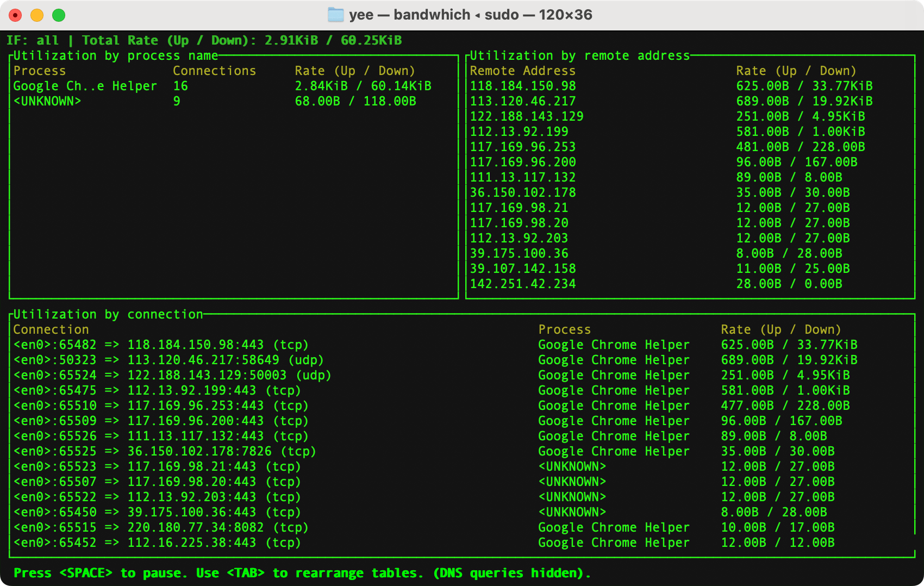Select remote address 112.13.92.199

tap(519, 132)
